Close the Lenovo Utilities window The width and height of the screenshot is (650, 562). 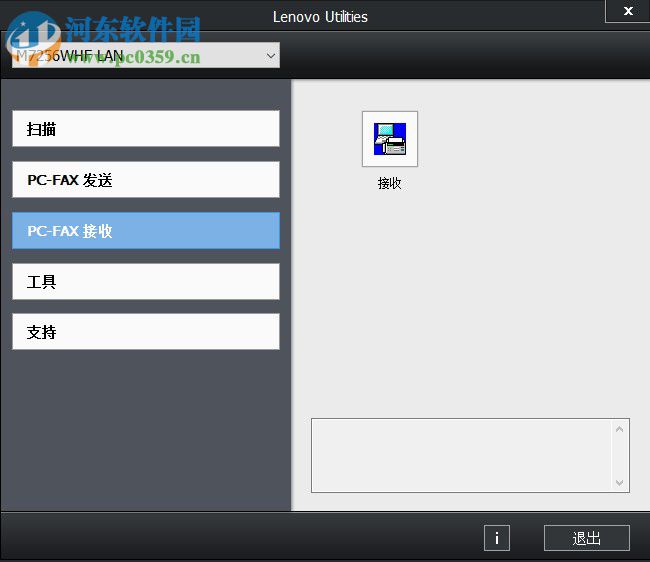click(x=628, y=11)
